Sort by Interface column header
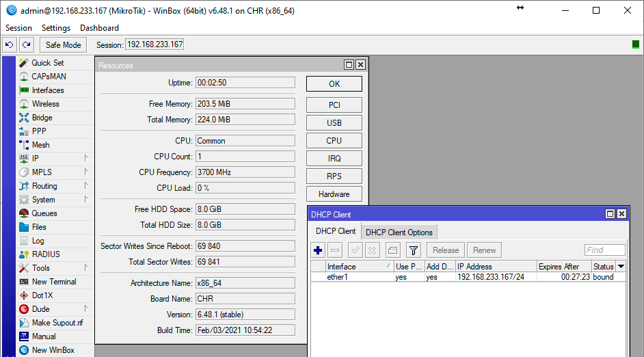Viewport: 644px width, 357px height. (360, 267)
